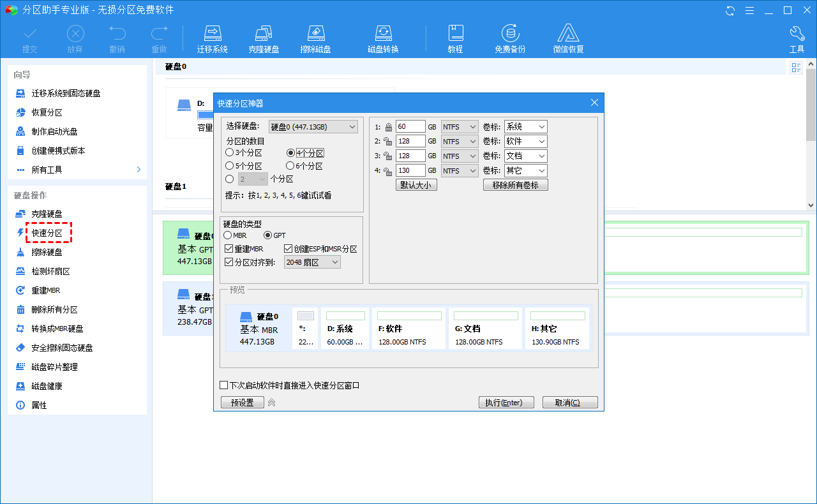The height and width of the screenshot is (504, 817).
Task: Open the 教程 (tutorial) toolbar icon
Action: 455,40
